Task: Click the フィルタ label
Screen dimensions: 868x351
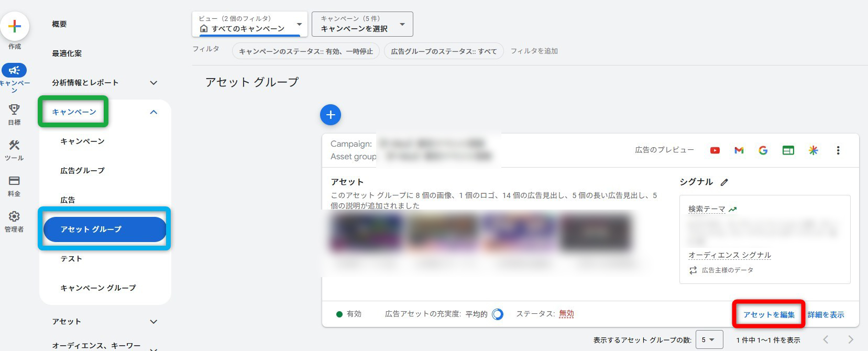Action: tap(206, 49)
